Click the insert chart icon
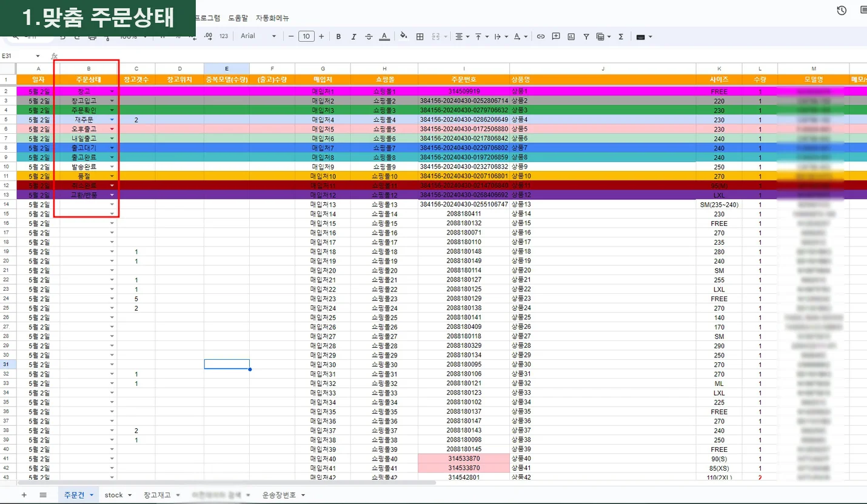 pos(571,36)
